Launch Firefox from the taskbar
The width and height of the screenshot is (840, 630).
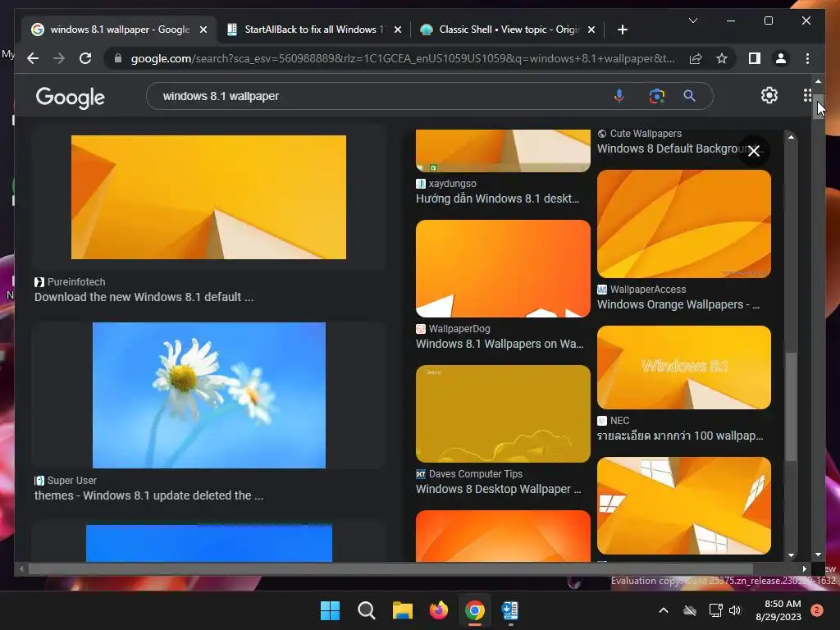click(x=439, y=610)
